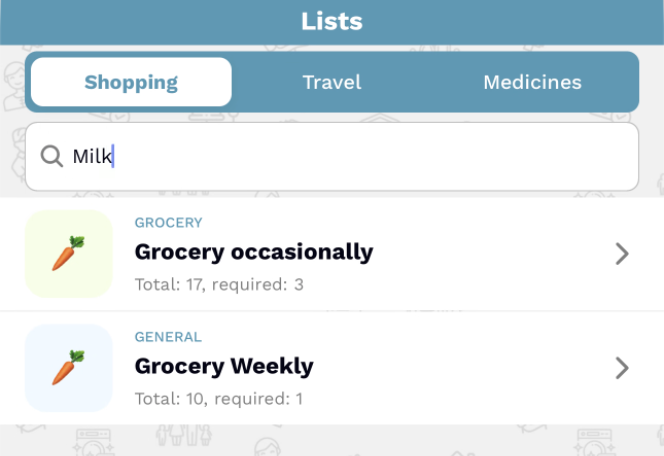Click the GROCERY category label

(x=169, y=223)
